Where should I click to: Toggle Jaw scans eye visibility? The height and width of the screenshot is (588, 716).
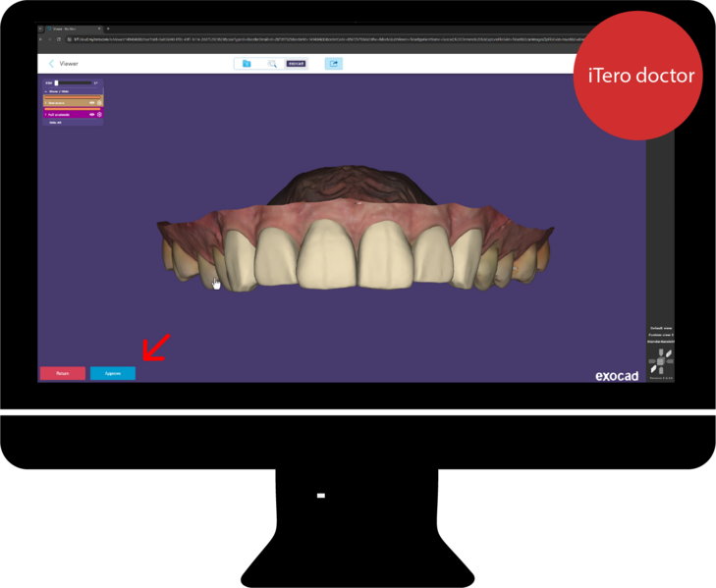click(91, 103)
